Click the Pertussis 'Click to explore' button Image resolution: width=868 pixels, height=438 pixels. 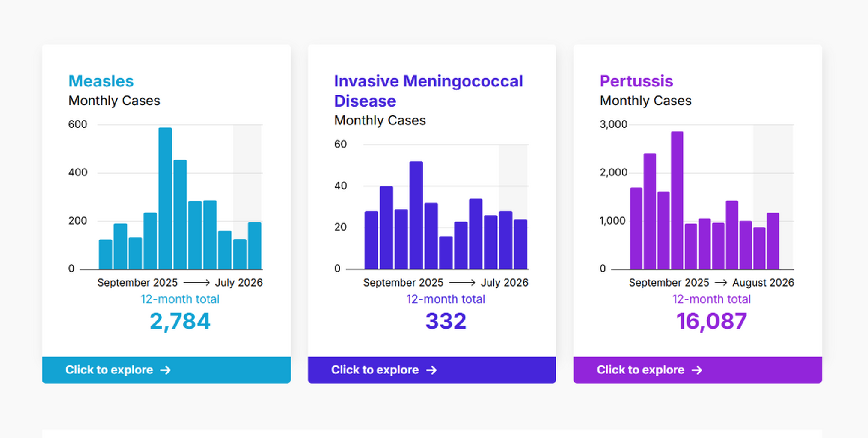tap(698, 370)
